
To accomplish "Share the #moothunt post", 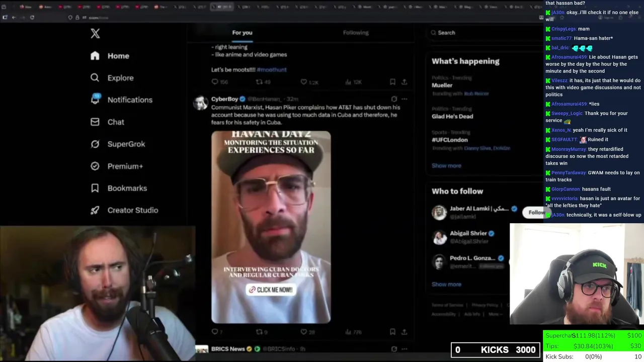I will [404, 82].
